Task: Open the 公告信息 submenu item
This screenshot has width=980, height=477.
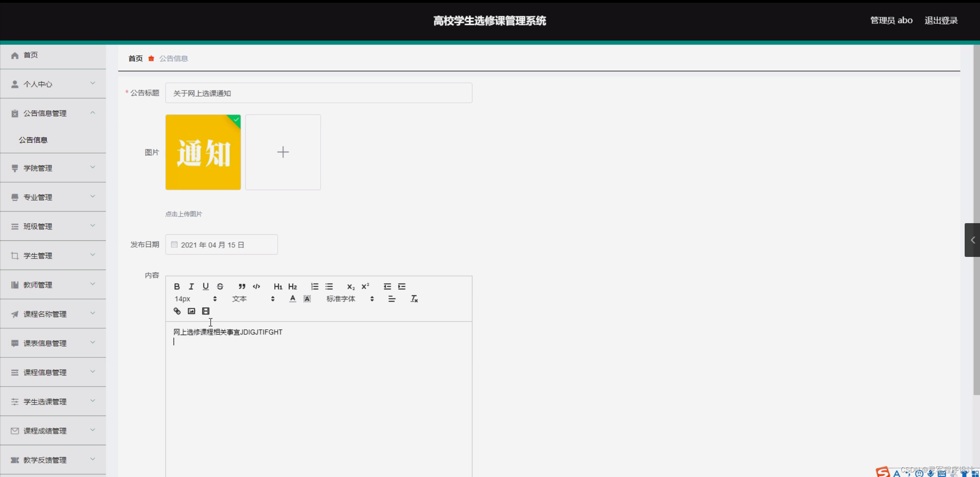Action: coord(33,140)
